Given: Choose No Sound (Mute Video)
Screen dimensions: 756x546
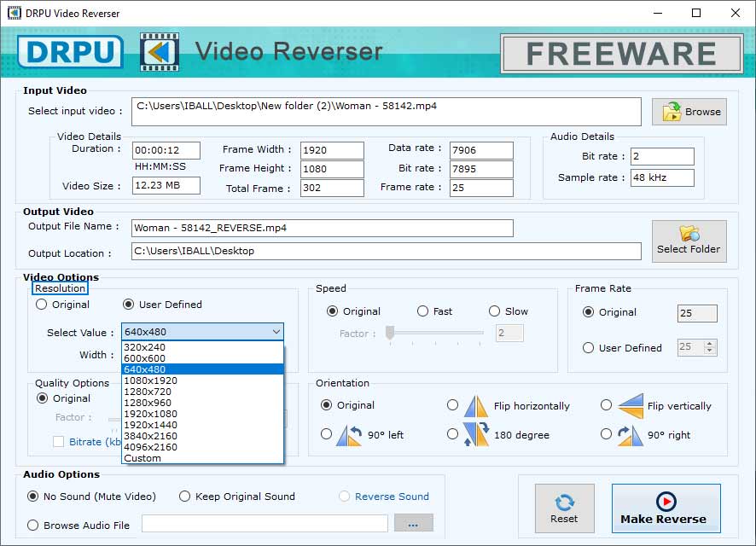Looking at the screenshot, I should pos(32,497).
